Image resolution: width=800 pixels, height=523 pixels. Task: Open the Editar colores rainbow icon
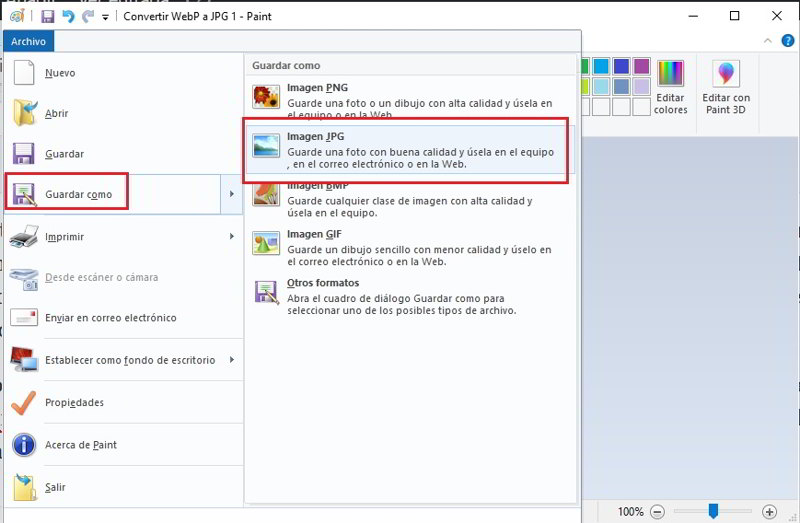(x=670, y=87)
